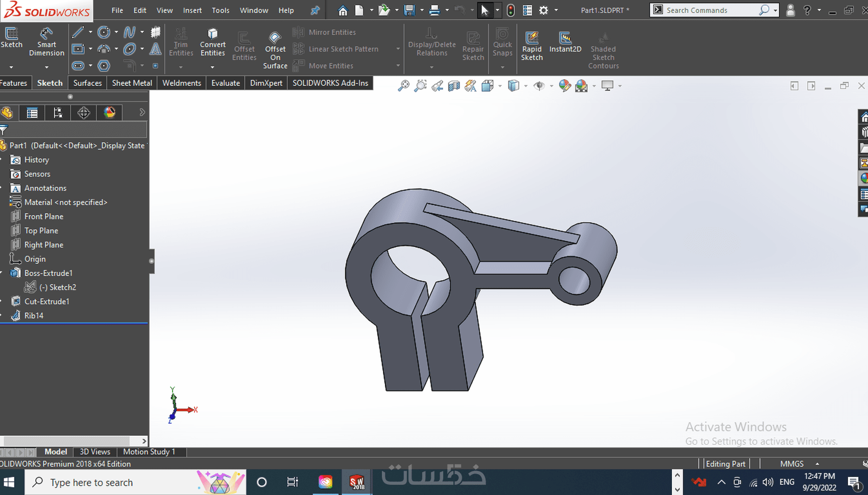The width and height of the screenshot is (868, 495).
Task: Click the Convert Entities tool
Action: click(212, 42)
